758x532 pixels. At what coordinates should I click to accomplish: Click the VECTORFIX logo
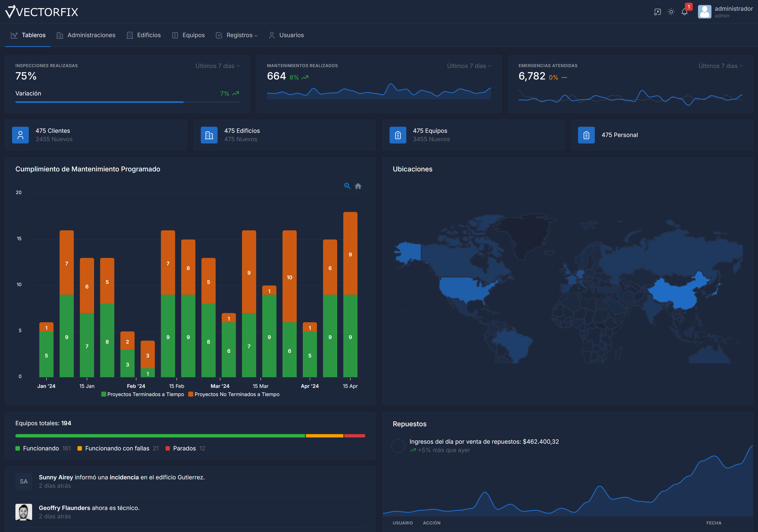42,11
